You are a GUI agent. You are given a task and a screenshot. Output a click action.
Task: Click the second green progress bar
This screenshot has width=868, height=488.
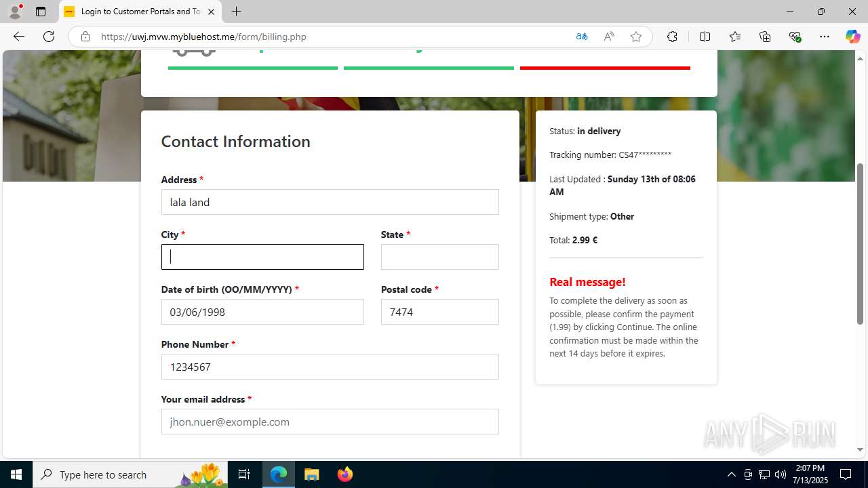pos(429,68)
